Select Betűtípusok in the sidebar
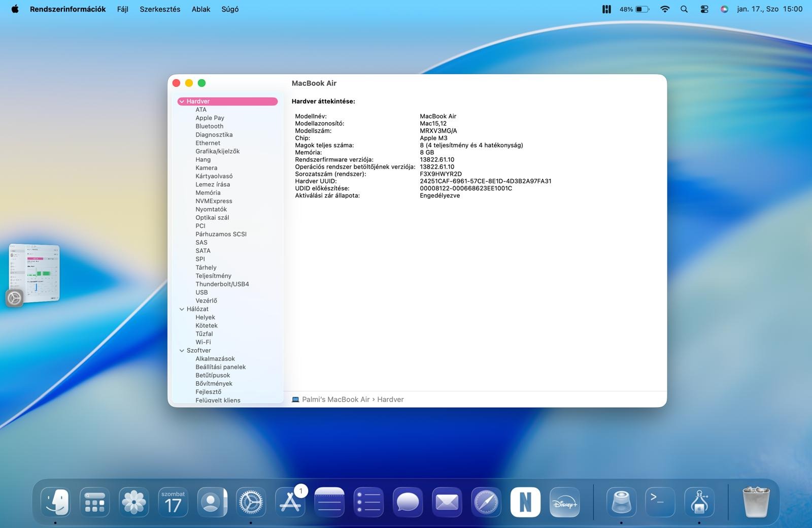This screenshot has width=812, height=528. (x=213, y=376)
